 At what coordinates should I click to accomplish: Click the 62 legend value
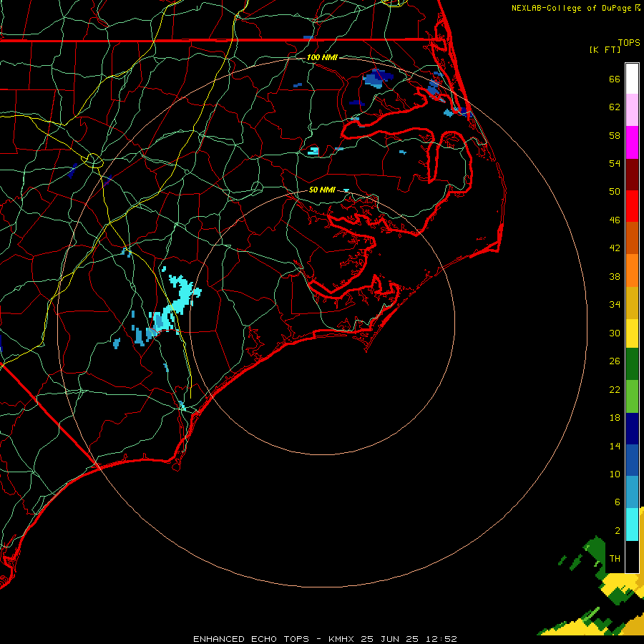click(x=615, y=107)
